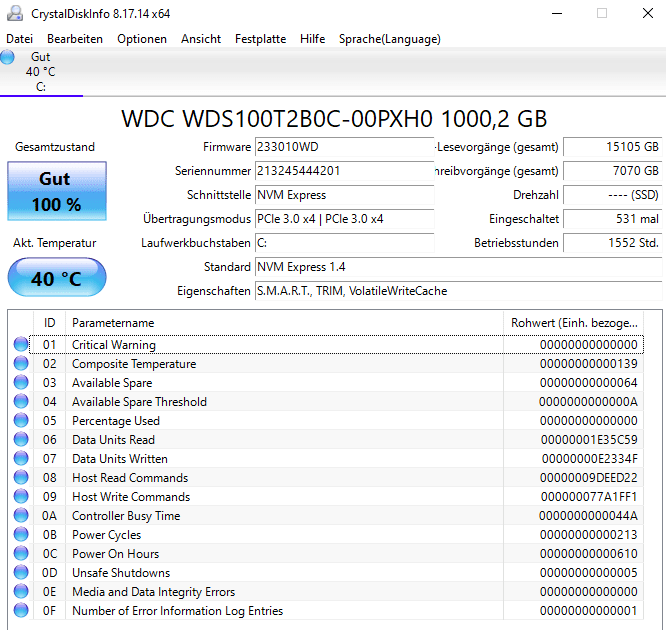Click the Standard field NVM Express 1.4
This screenshot has width=666, height=630.
pos(458,267)
